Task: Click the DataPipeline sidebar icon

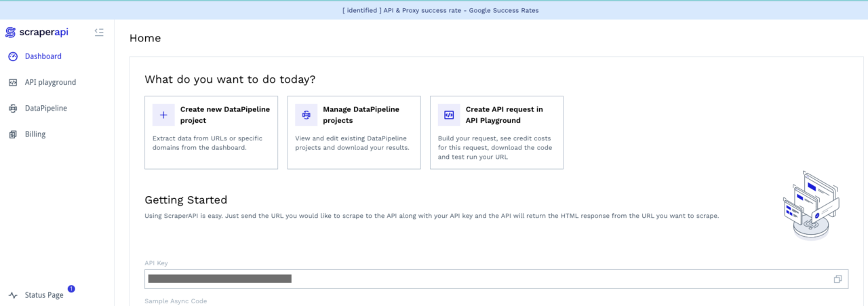Action: coord(13,108)
